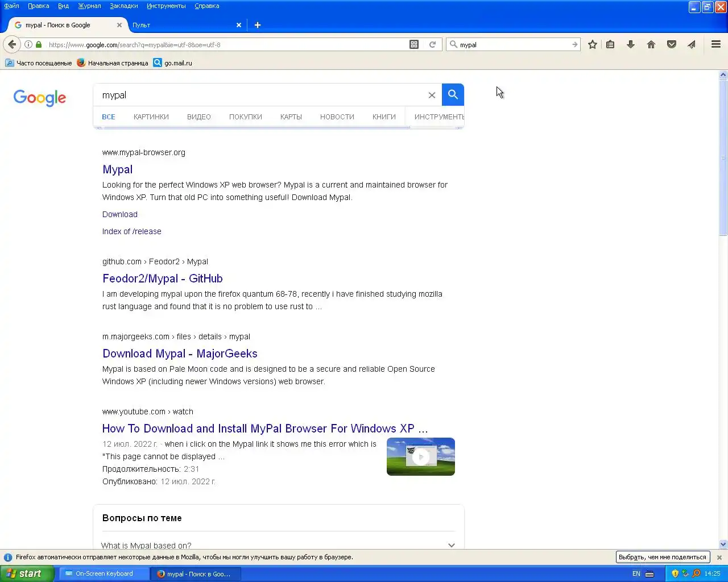Open the Файл menu
Viewport: 728px width, 582px height.
click(11, 6)
